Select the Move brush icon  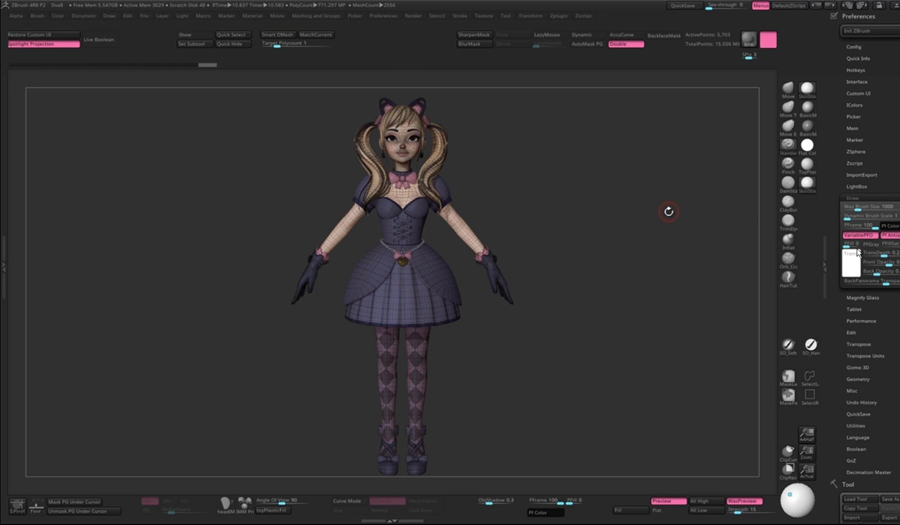[x=788, y=88]
